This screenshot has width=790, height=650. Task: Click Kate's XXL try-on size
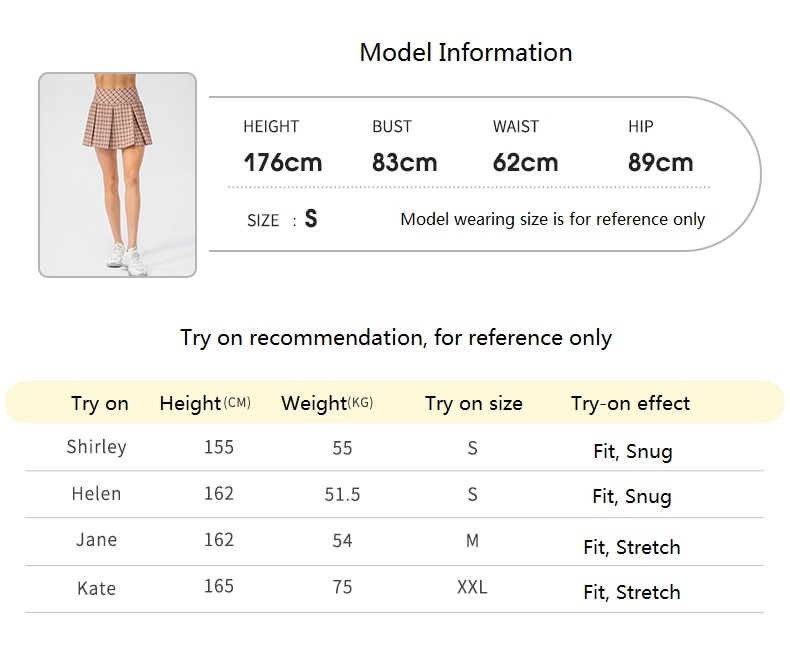(x=472, y=587)
